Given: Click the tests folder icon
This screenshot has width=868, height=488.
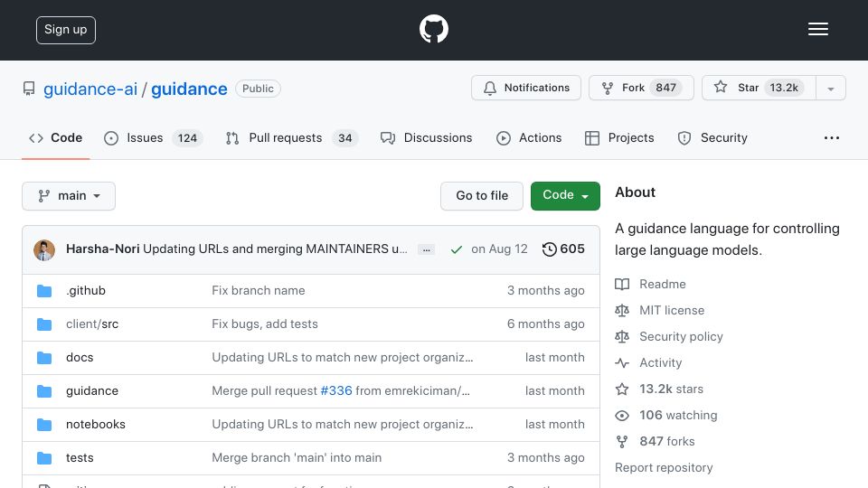Looking at the screenshot, I should pos(44,458).
